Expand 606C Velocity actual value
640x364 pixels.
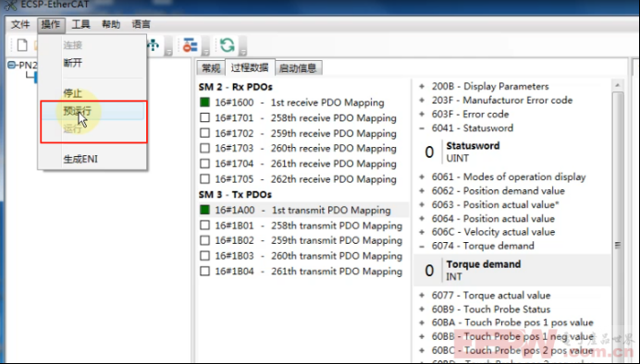click(x=422, y=232)
